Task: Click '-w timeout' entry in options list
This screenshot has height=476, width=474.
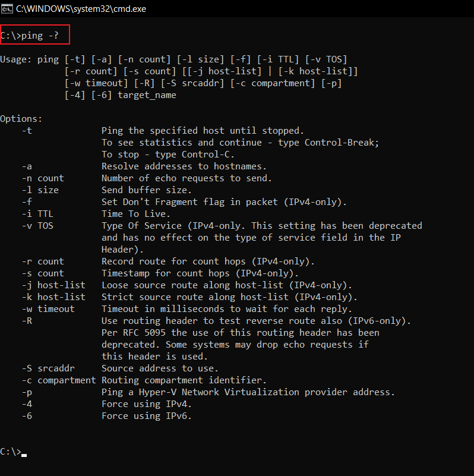Action: [48, 309]
